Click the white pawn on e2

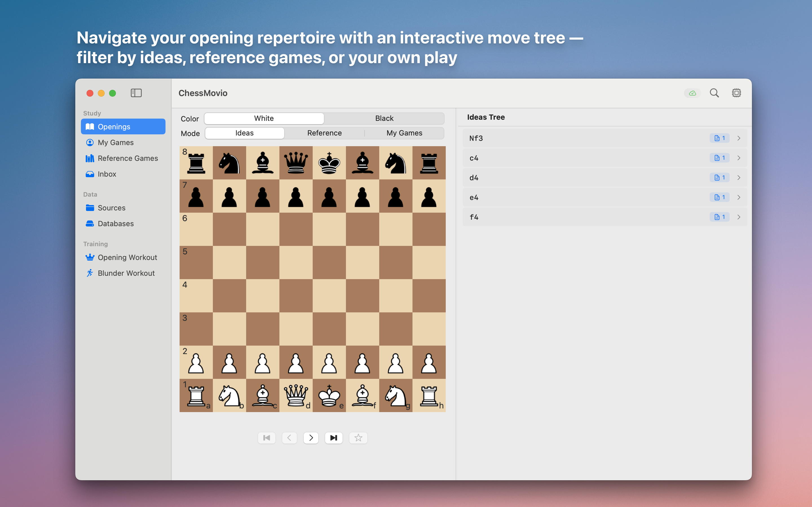(329, 363)
